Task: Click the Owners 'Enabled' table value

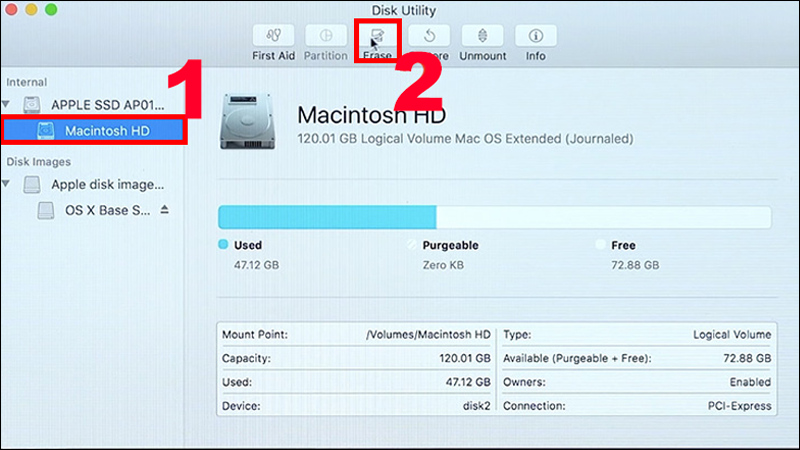Action: (750, 382)
